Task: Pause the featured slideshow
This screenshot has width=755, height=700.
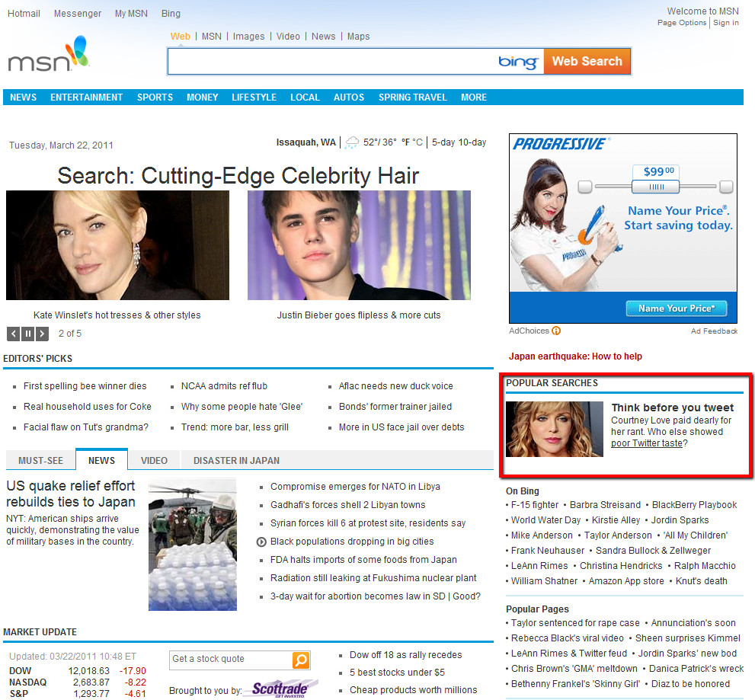Action: [28, 334]
